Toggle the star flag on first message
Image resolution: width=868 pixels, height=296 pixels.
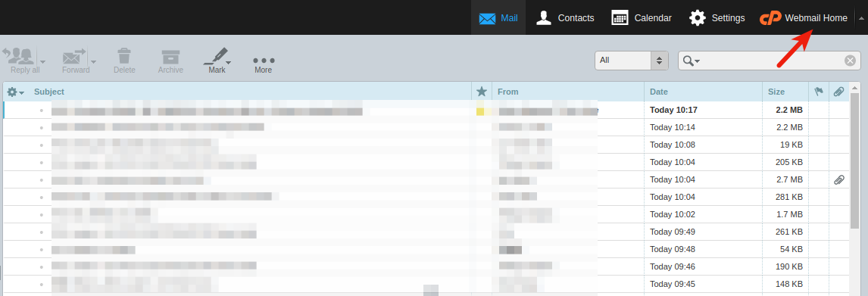(x=481, y=110)
